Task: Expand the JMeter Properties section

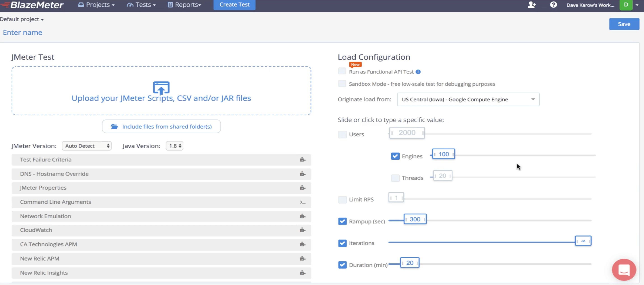Action: tap(161, 188)
